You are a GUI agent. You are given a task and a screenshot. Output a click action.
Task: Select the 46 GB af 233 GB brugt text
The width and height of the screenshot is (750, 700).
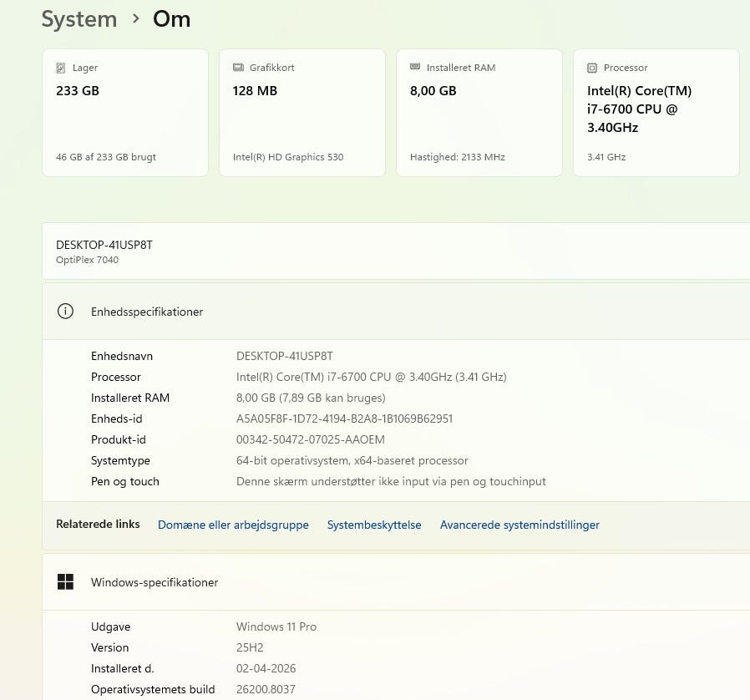point(106,157)
